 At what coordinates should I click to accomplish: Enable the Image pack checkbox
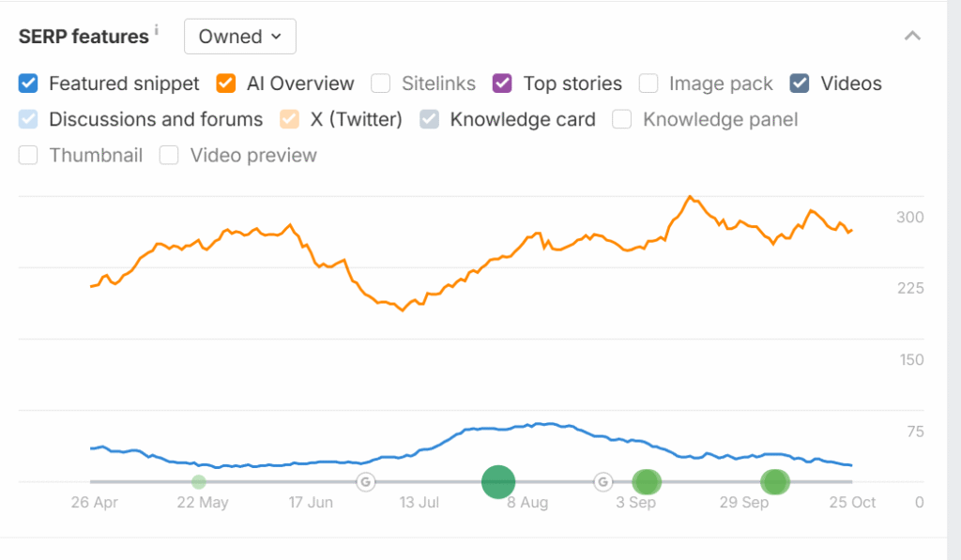(x=648, y=83)
